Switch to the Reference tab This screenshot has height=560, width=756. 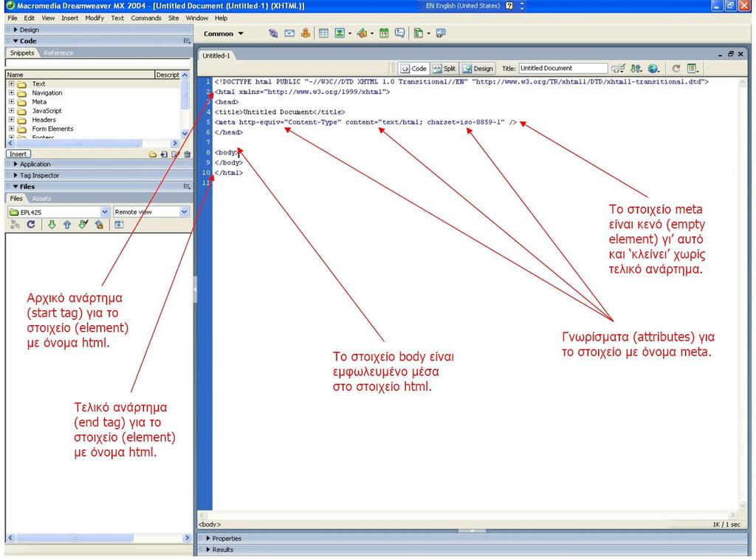pos(58,53)
